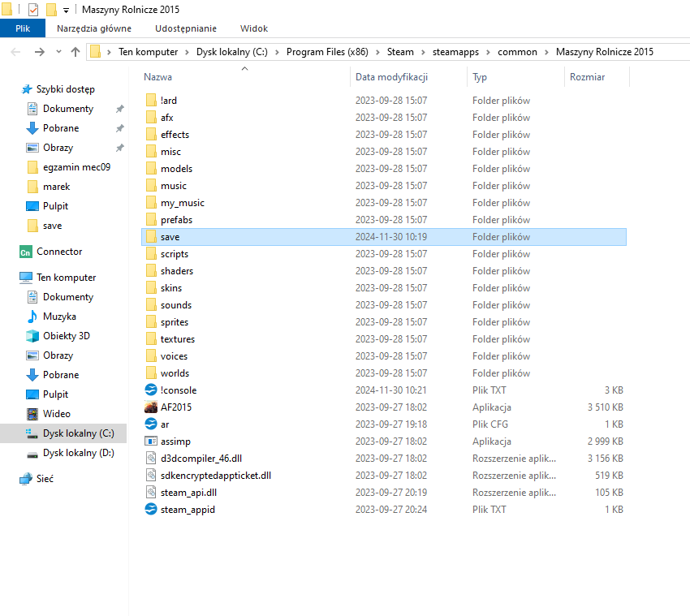Open Quick Access Toolbar customize dropdown
The width and height of the screenshot is (690, 616).
(66, 10)
